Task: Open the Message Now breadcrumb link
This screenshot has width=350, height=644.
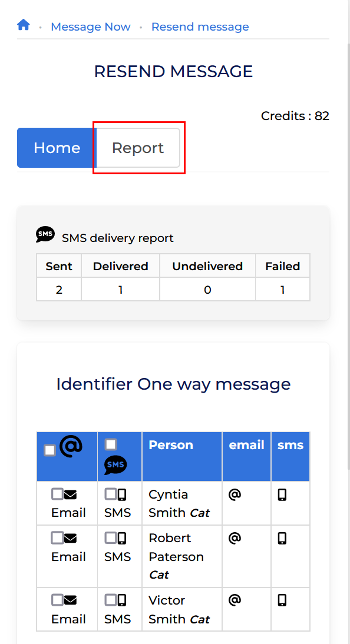Action: pyautogui.click(x=91, y=26)
